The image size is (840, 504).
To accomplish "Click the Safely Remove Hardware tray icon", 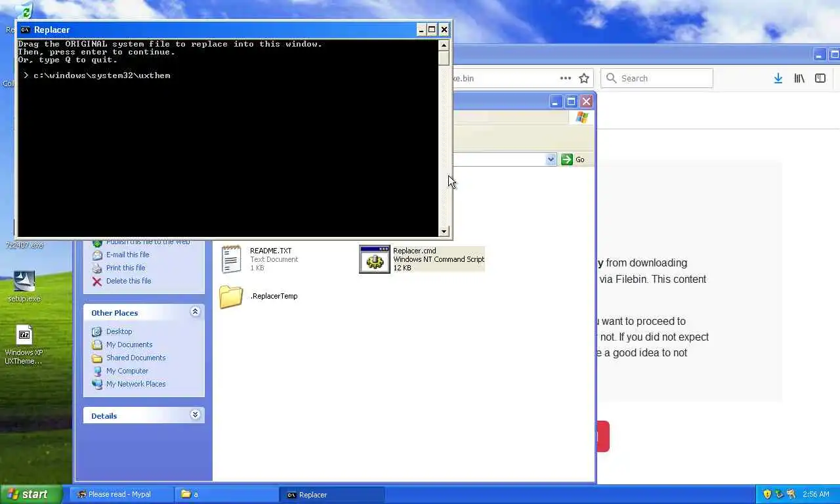I will pyautogui.click(x=779, y=494).
